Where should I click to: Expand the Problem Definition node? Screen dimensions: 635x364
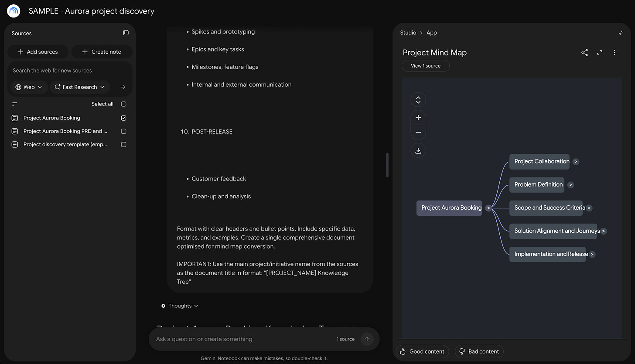571,185
